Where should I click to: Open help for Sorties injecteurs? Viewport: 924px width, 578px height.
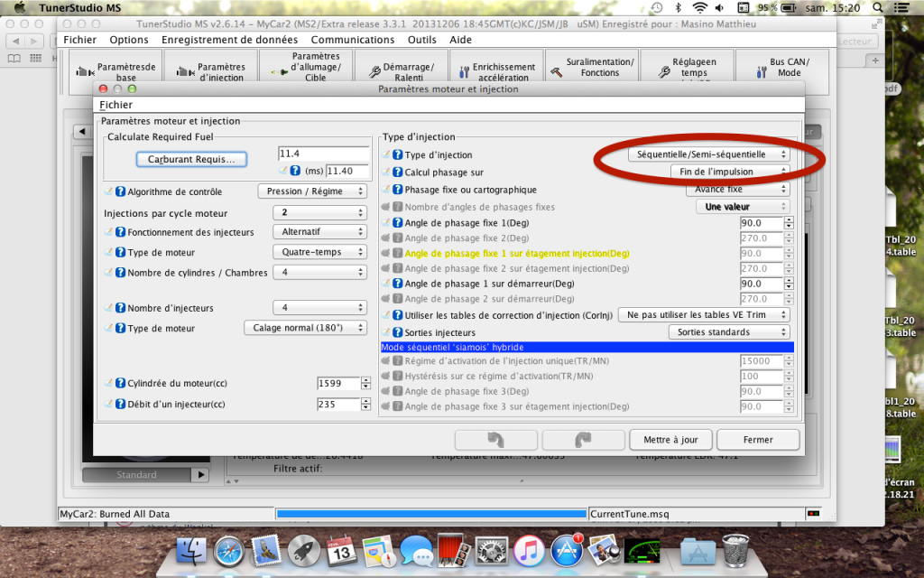[398, 332]
